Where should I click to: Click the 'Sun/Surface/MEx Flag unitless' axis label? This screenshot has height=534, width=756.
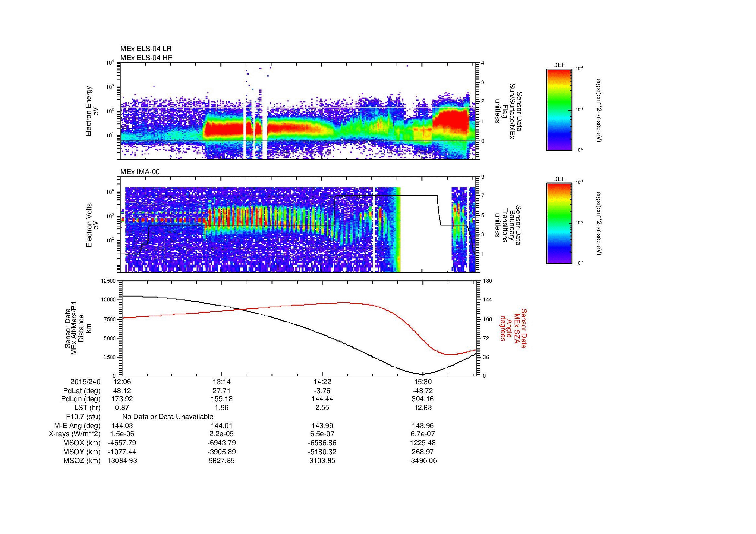pyautogui.click(x=509, y=111)
